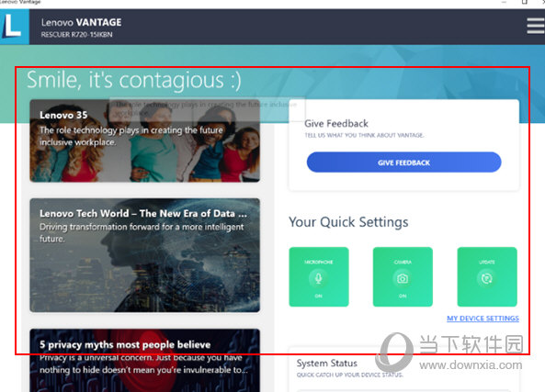Click the Your Quick Settings heading
The width and height of the screenshot is (545, 392).
(x=348, y=222)
